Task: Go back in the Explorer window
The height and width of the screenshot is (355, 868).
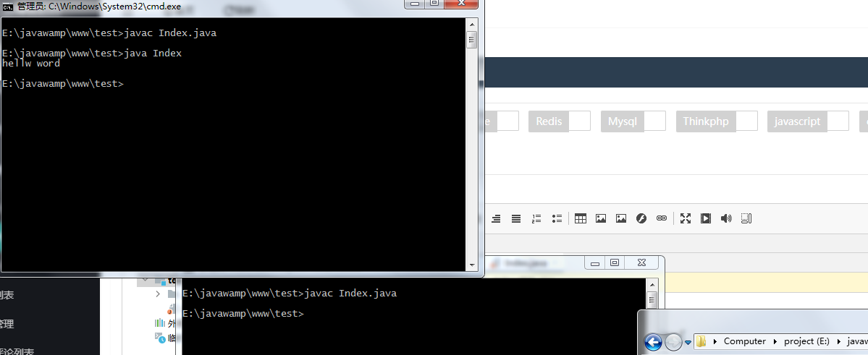Action: 653,342
